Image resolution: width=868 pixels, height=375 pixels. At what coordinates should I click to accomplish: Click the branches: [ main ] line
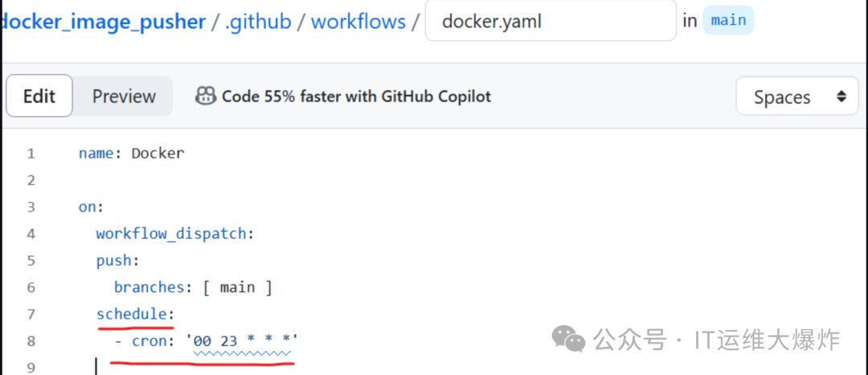click(x=193, y=288)
